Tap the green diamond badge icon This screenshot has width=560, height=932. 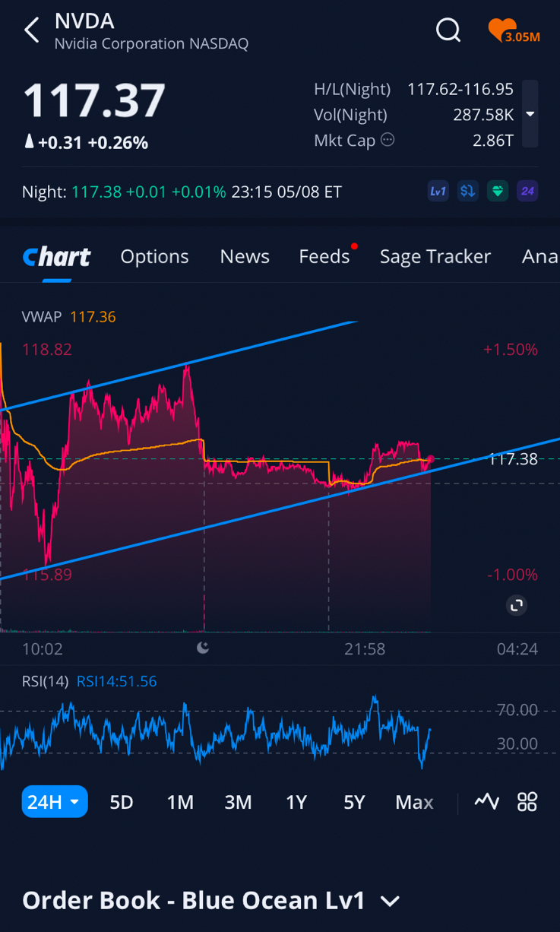tap(498, 192)
